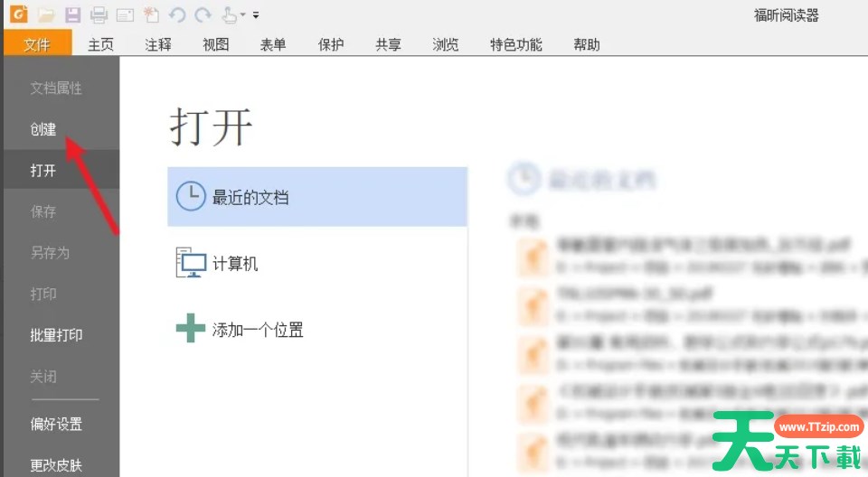Image resolution: width=868 pixels, height=477 pixels.
Task: Switch to the 注释 tab
Action: (158, 44)
